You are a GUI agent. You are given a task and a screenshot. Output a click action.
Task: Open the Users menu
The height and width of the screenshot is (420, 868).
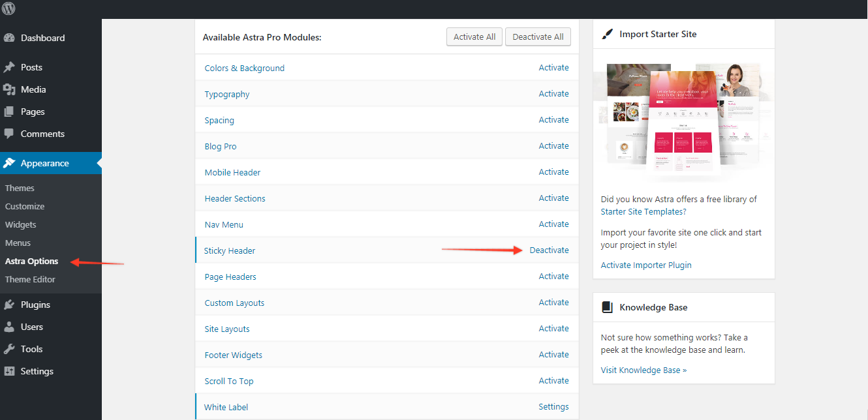point(51,327)
